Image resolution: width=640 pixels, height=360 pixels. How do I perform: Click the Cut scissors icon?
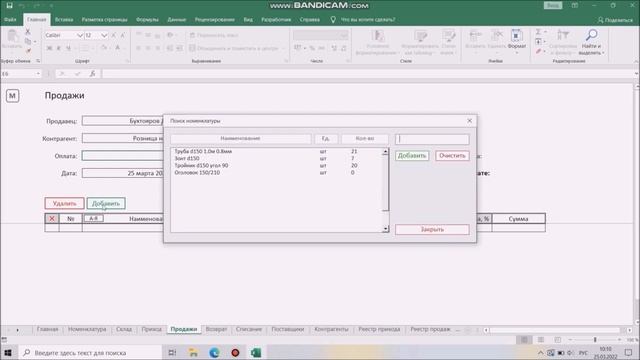28,31
